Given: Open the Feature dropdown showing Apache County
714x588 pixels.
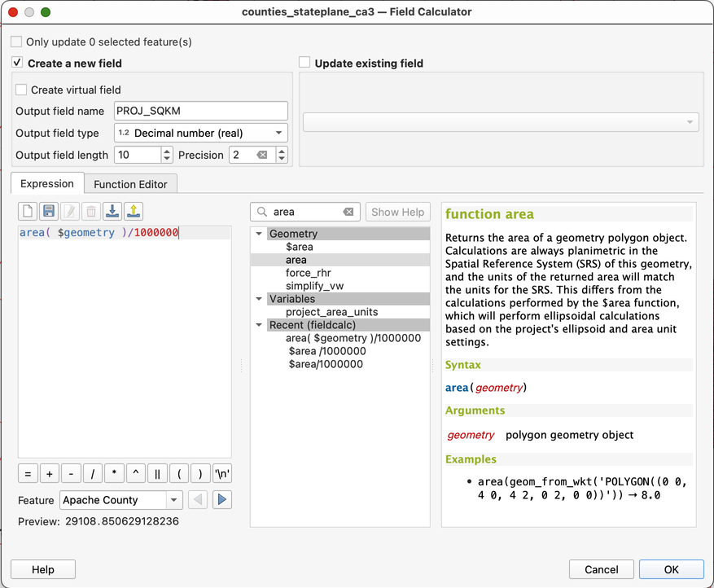Looking at the screenshot, I should 122,500.
